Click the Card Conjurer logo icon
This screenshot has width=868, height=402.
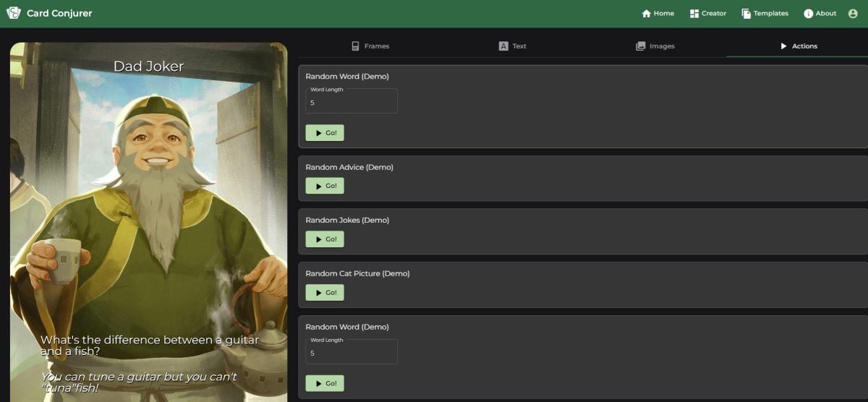pyautogui.click(x=14, y=13)
